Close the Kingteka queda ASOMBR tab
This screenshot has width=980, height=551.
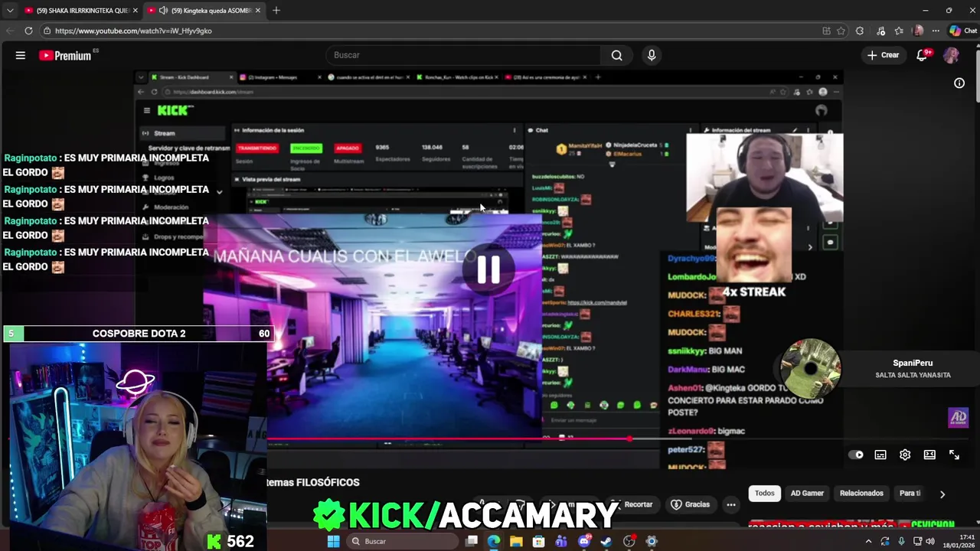tap(258, 11)
